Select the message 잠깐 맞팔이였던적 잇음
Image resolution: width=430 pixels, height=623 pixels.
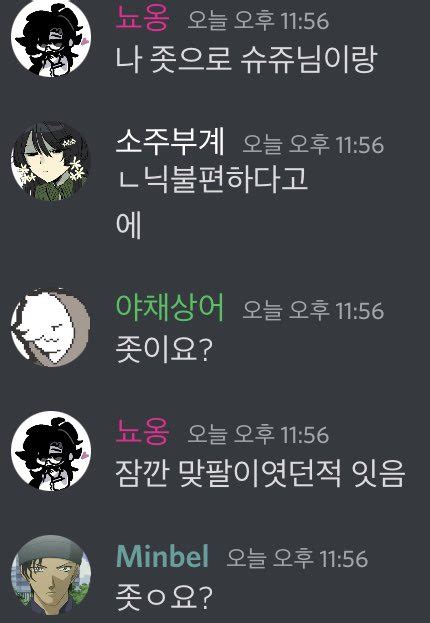pos(260,473)
